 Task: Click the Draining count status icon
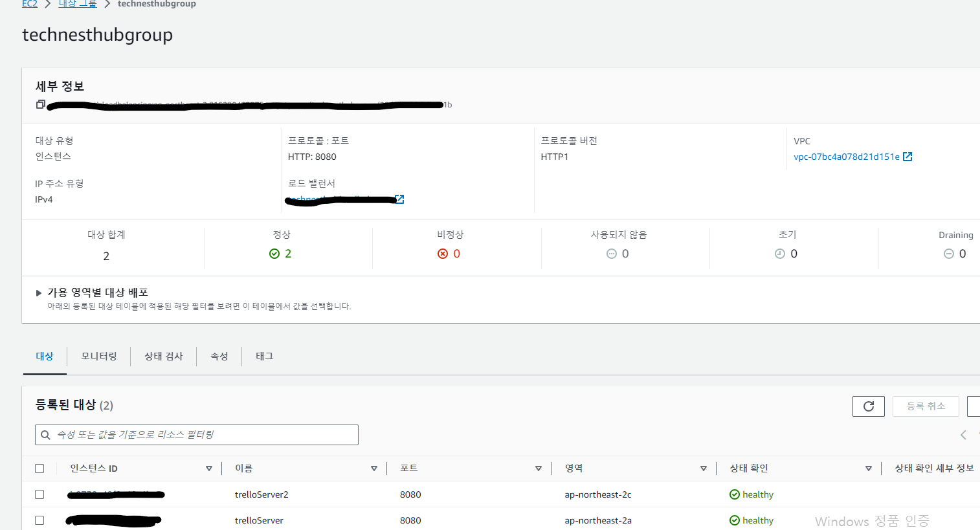(949, 254)
